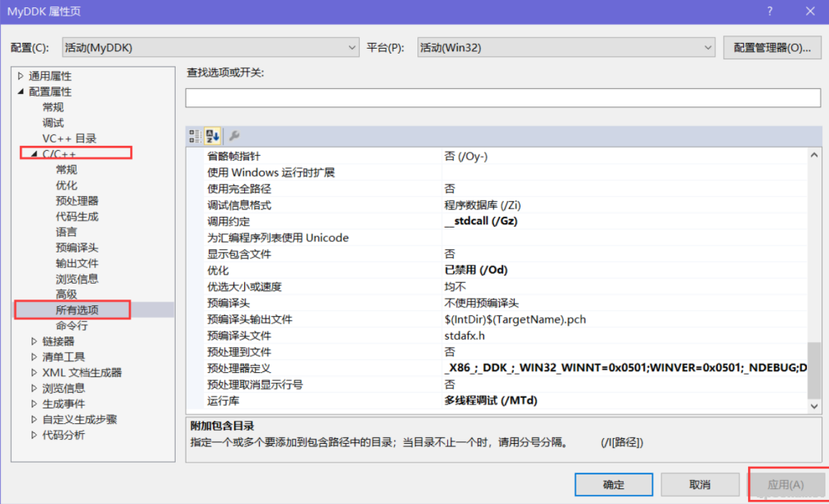Click the help question mark icon
This screenshot has height=504, width=829.
(x=770, y=11)
